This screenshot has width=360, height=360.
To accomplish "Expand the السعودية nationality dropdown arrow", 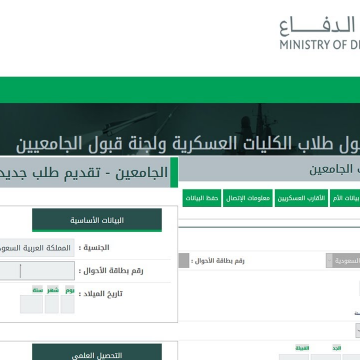I will 329,260.
